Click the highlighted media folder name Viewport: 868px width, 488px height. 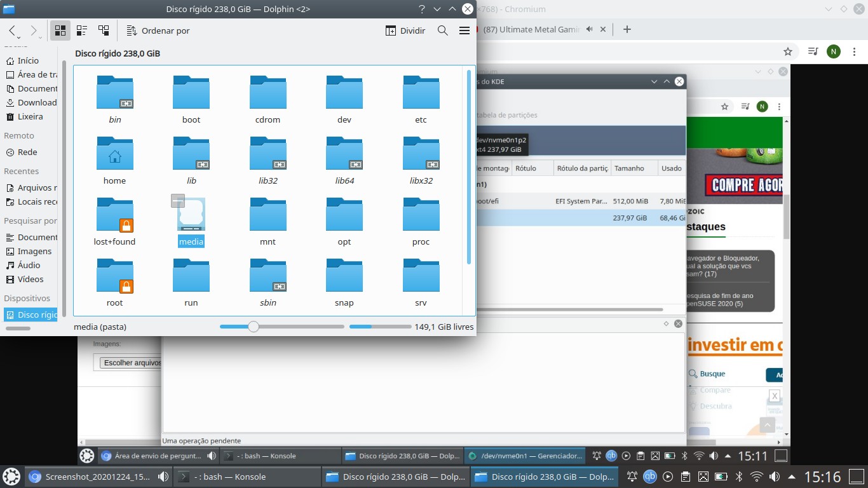(x=191, y=241)
